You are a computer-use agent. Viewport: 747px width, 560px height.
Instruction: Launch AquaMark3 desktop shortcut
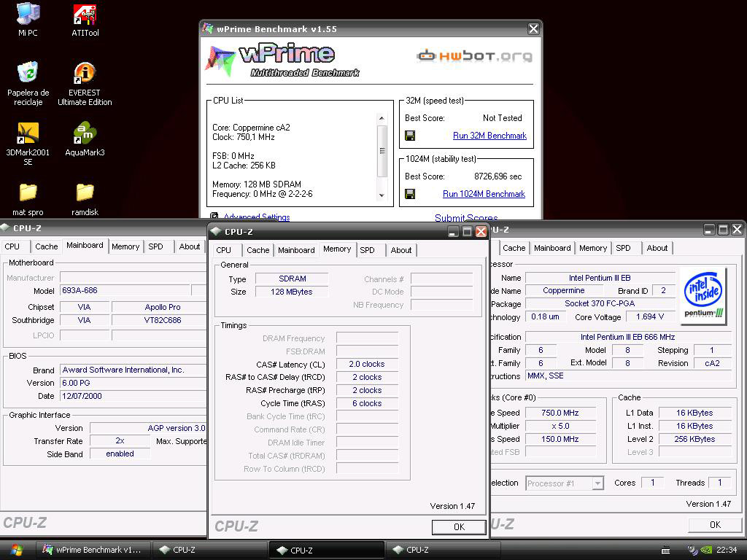coord(85,139)
